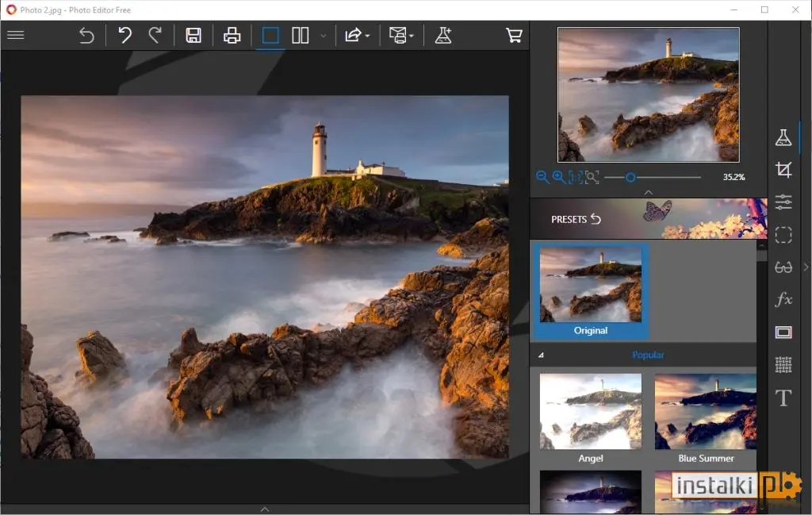Select the Crop tool
This screenshot has height=515, width=812.
pyautogui.click(x=783, y=170)
